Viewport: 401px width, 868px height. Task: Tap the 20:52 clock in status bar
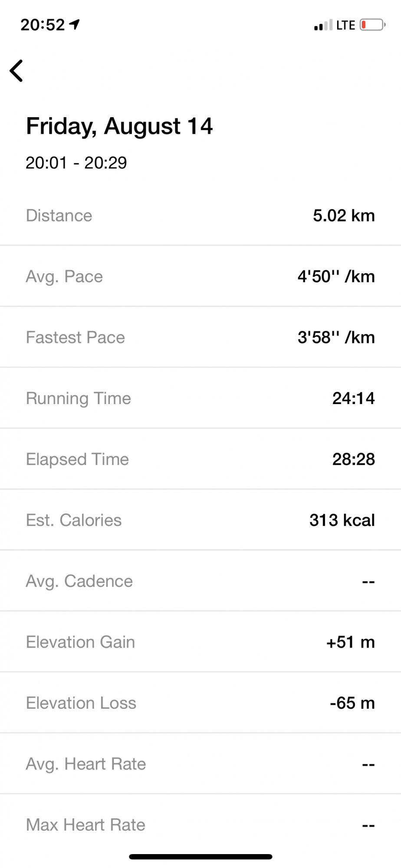click(x=43, y=25)
